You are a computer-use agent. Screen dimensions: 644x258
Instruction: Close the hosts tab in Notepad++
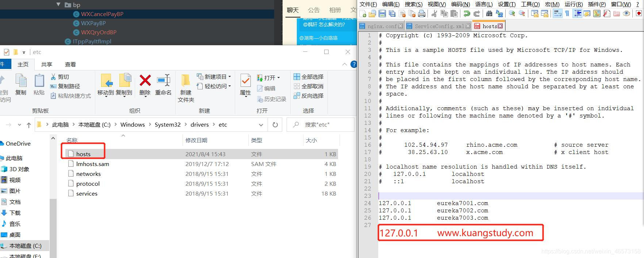click(500, 26)
